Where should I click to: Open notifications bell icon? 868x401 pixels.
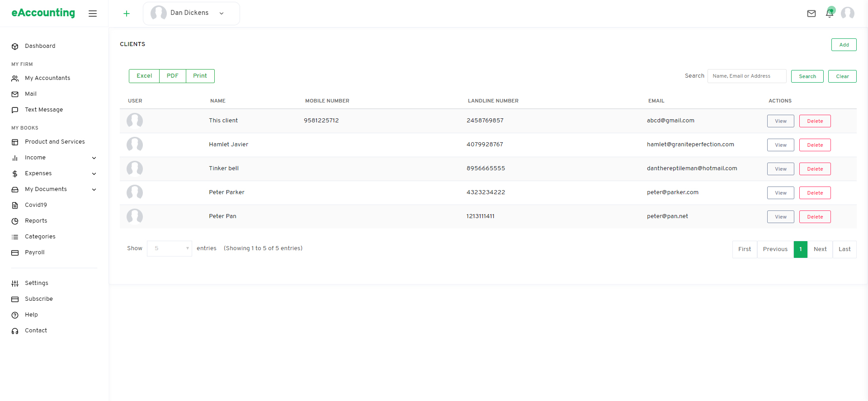pos(830,13)
